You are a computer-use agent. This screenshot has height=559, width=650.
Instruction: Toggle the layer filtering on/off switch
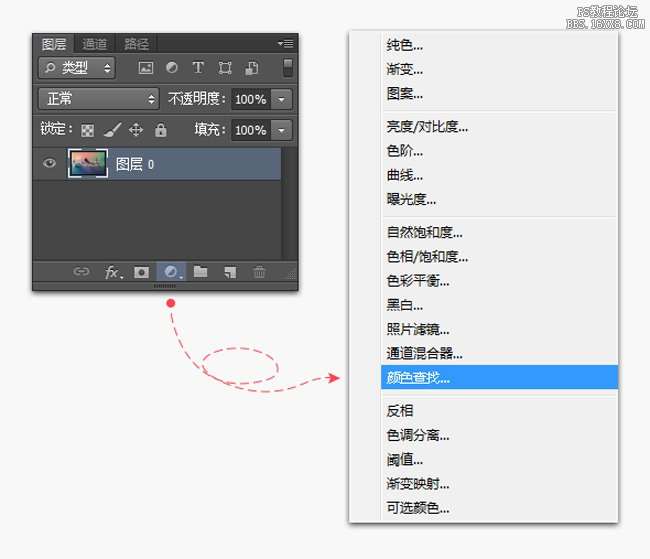tap(288, 68)
